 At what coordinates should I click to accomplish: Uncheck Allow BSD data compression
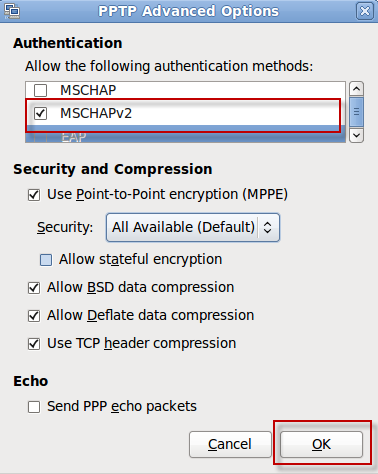(34, 288)
